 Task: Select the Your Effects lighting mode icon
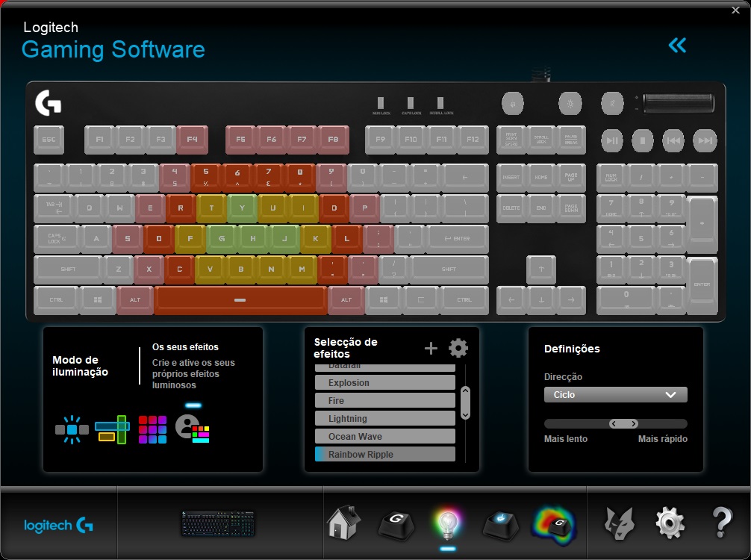pos(193,429)
